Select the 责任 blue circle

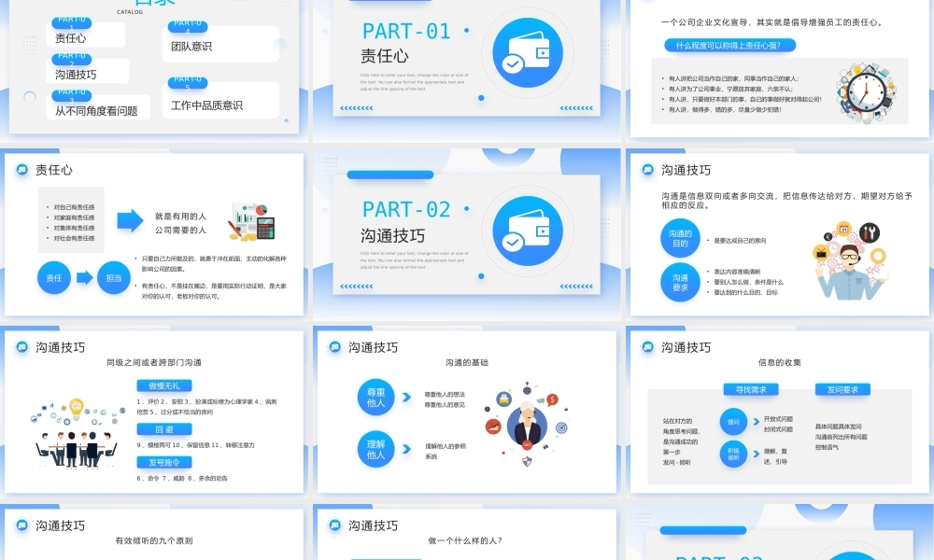(54, 278)
